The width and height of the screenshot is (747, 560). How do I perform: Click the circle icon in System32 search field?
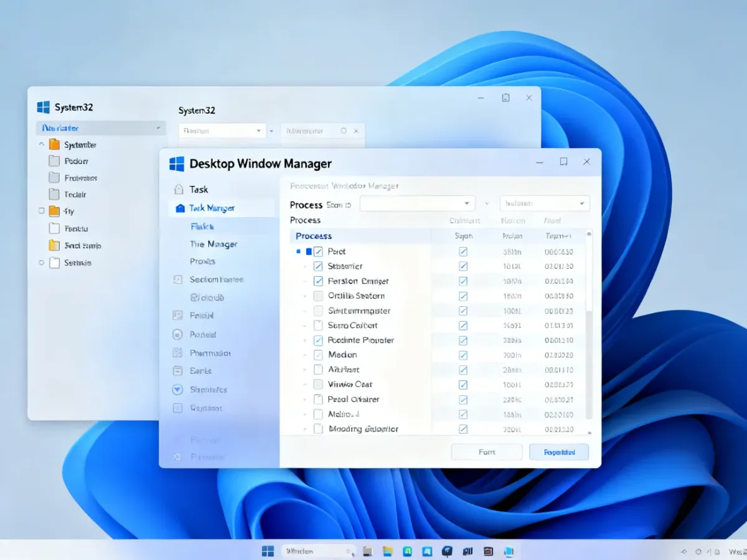coord(344,131)
